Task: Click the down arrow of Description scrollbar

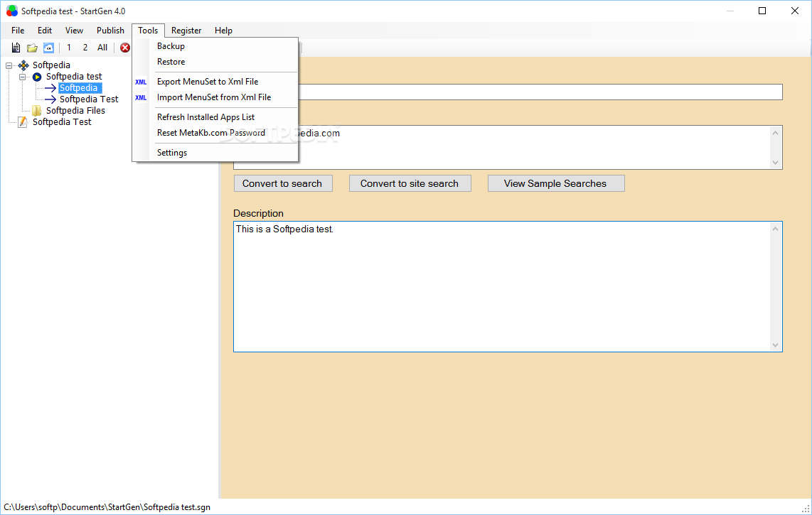Action: pyautogui.click(x=775, y=345)
